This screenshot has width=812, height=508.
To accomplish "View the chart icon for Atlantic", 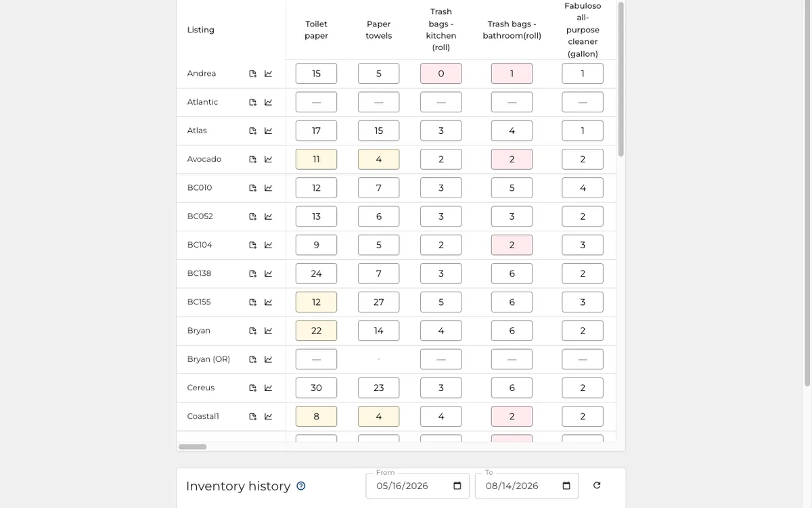I will [x=268, y=102].
